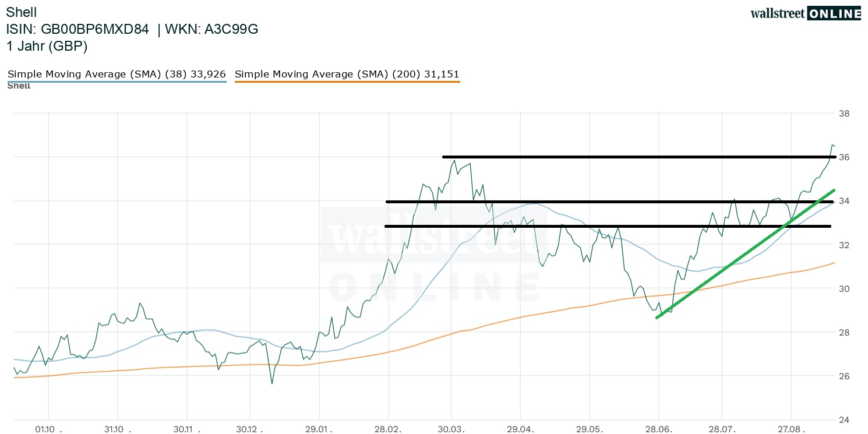Click the SMA (38) 33,926 legend entry

click(x=117, y=74)
